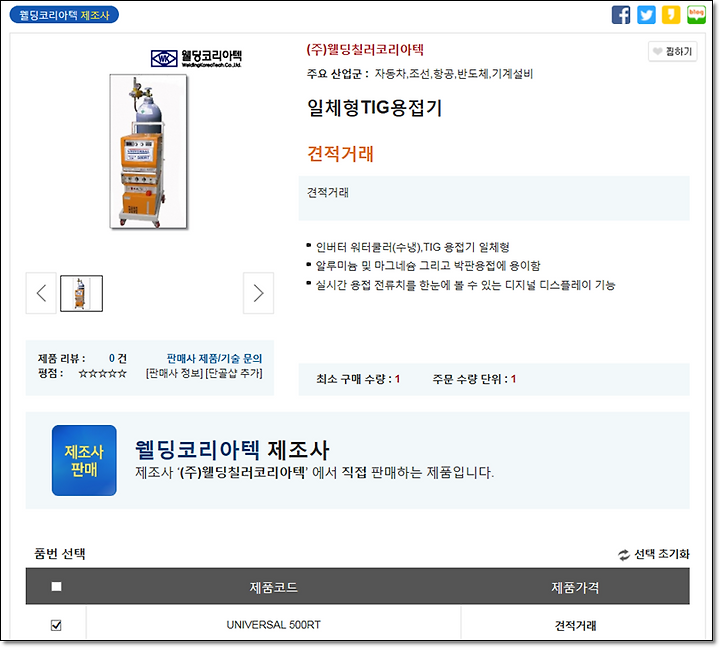Click the 웰딩코리아텍 제조사 banner heading
Image resolution: width=720 pixels, height=648 pixels.
point(232,450)
